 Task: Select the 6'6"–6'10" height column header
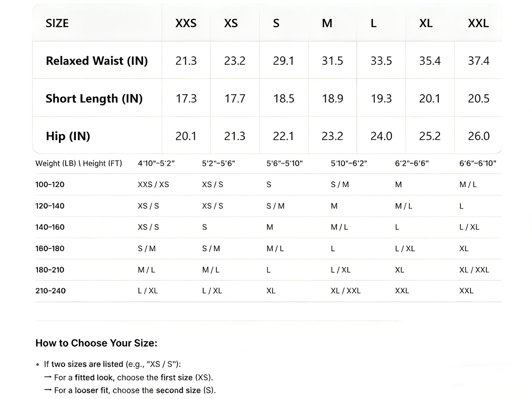pyautogui.click(x=478, y=164)
